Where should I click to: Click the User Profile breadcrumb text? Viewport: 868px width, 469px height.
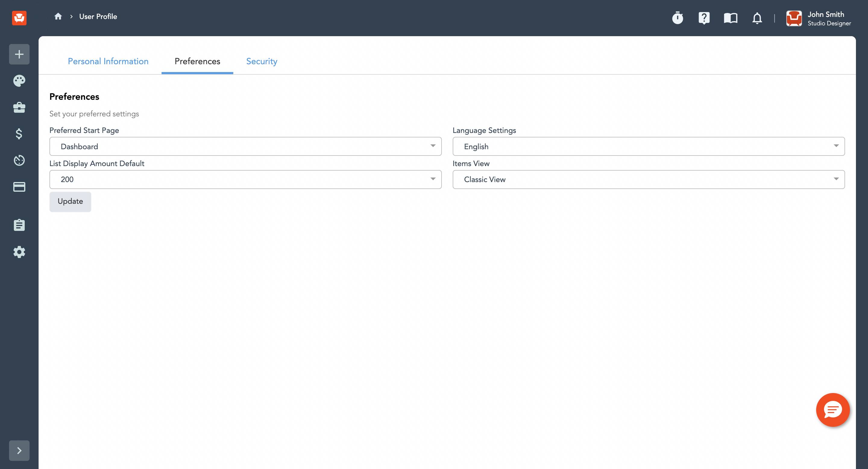coord(98,17)
